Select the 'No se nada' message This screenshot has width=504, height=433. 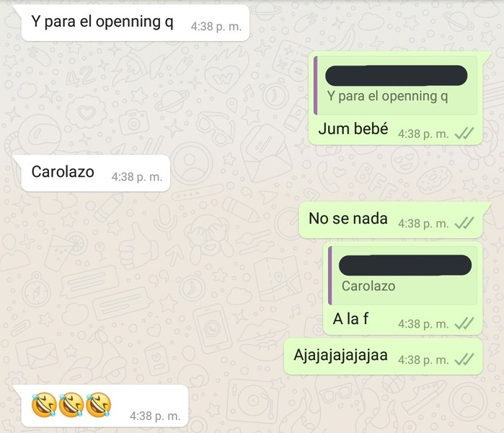point(391,220)
